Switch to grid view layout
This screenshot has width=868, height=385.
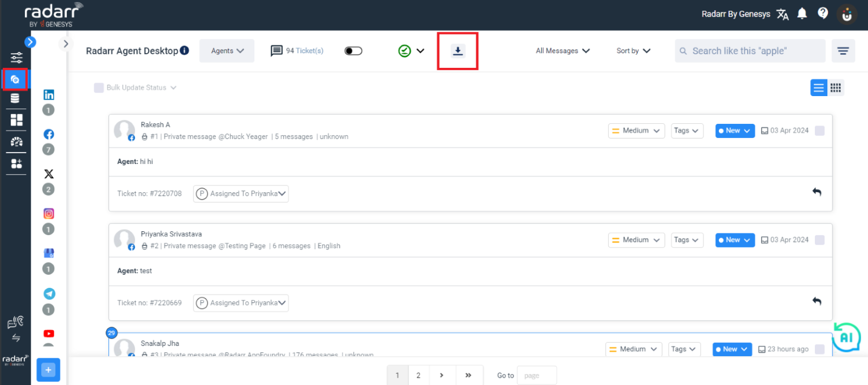[x=836, y=88]
